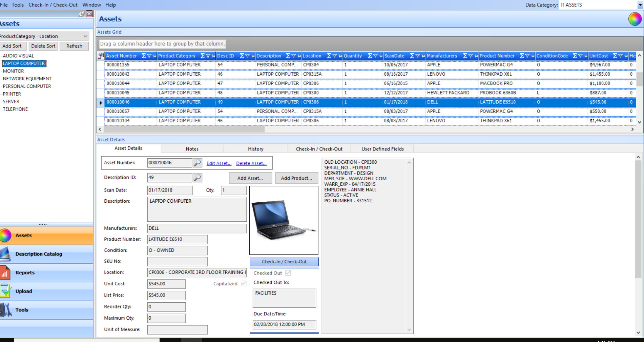Select the Assets navigation icon in the sidebar

tap(6, 236)
